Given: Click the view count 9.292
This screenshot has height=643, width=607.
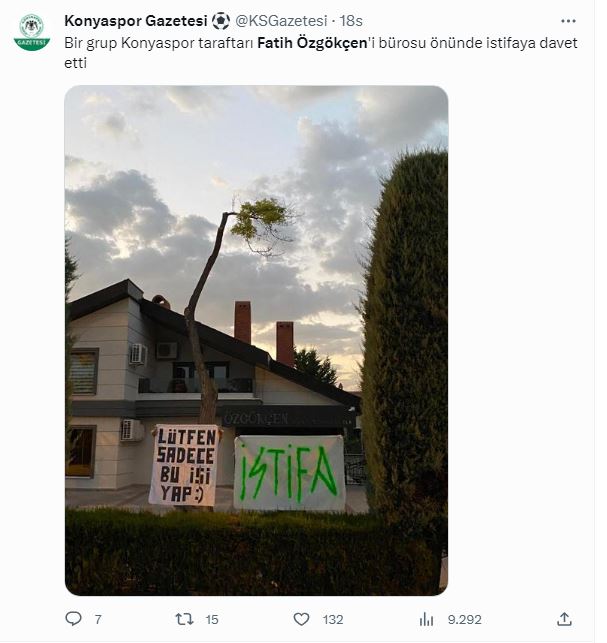Looking at the screenshot, I should click(465, 619).
